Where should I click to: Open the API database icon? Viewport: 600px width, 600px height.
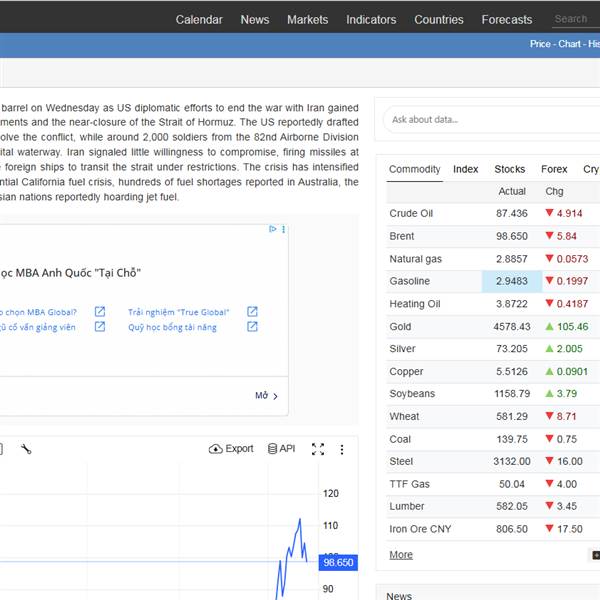[272, 448]
